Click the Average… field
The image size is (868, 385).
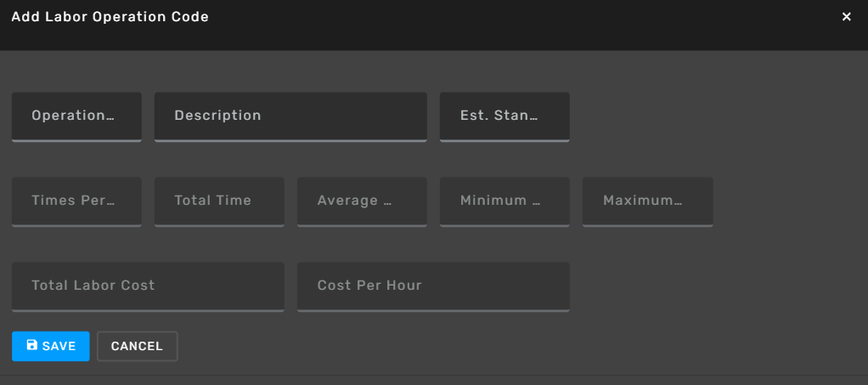(362, 201)
